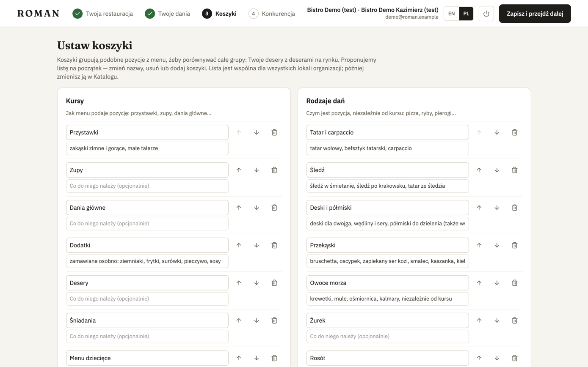
Task: Remove the Śledź dish type
Action: pyautogui.click(x=515, y=170)
